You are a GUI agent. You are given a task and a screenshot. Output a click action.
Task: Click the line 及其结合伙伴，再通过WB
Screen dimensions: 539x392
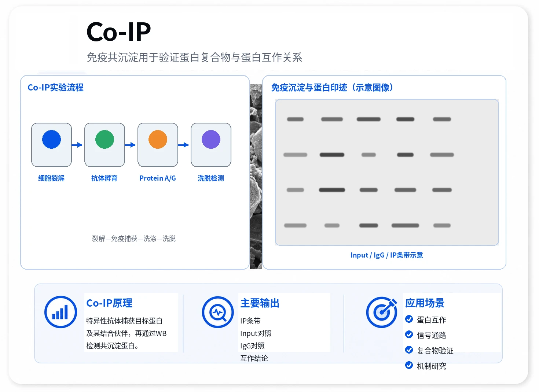pyautogui.click(x=126, y=333)
